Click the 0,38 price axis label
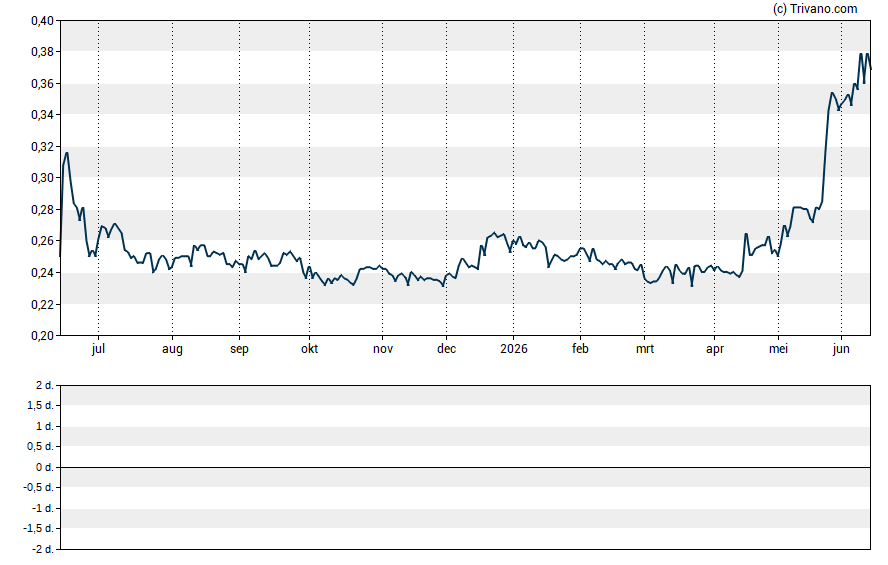The height and width of the screenshot is (565, 888). click(42, 52)
